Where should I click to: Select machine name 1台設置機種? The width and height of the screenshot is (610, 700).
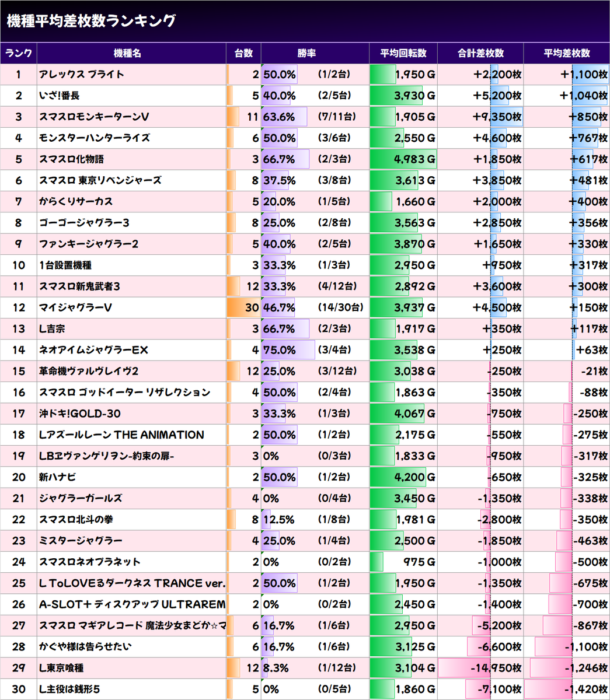(65, 265)
